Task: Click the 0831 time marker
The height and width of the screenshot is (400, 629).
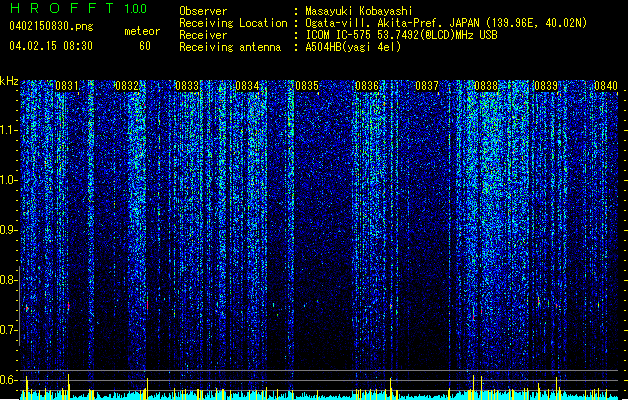Action: [67, 86]
